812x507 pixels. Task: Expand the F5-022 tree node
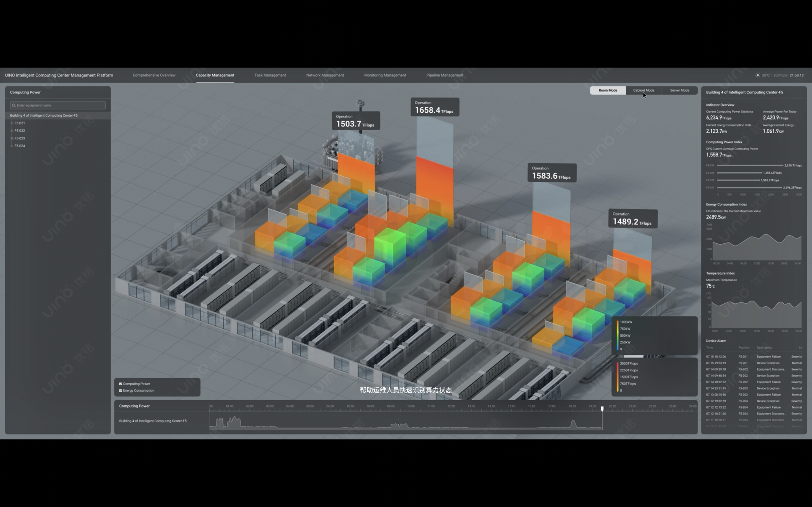[12, 131]
